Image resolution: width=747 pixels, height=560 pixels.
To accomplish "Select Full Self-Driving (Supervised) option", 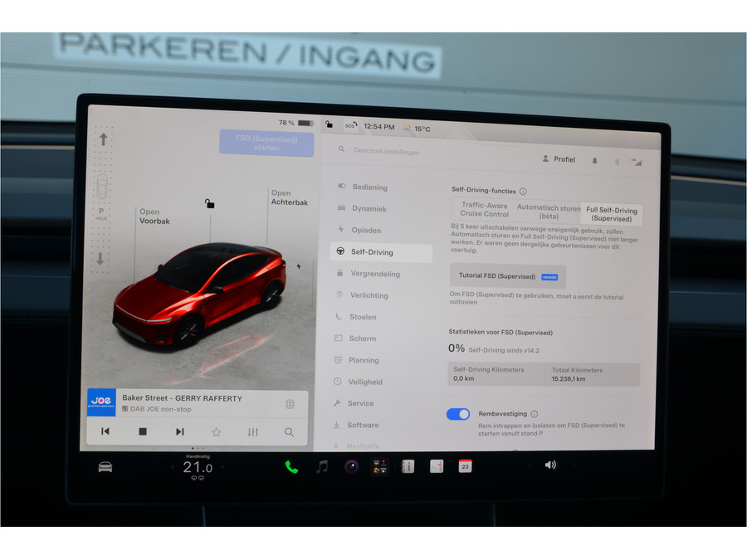I will [612, 214].
